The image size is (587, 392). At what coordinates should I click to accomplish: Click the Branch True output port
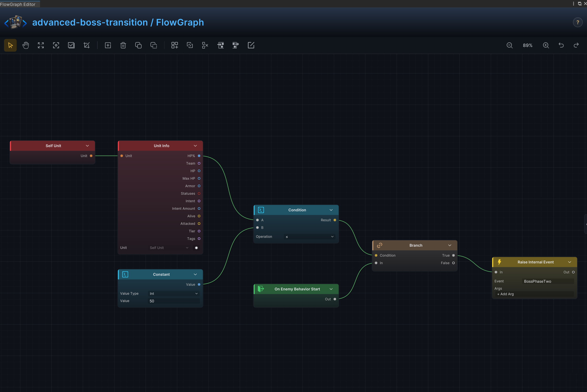[453, 255]
